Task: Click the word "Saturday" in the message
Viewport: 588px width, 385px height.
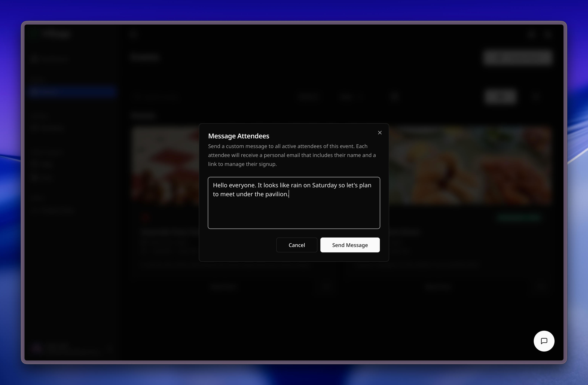Action: [x=324, y=185]
